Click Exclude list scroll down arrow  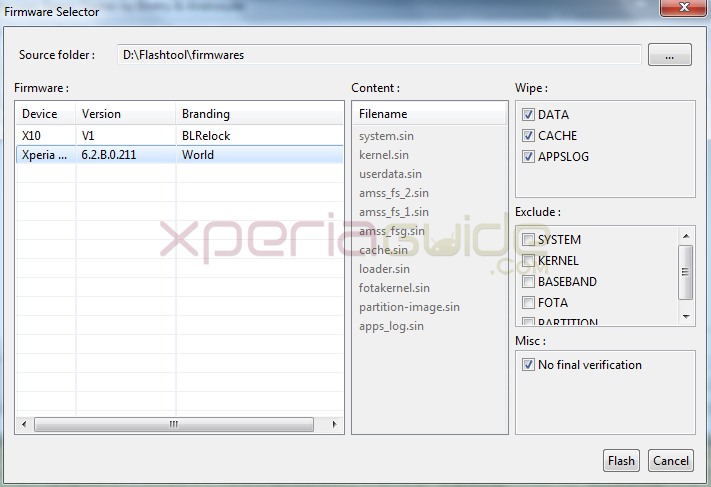coord(686,317)
